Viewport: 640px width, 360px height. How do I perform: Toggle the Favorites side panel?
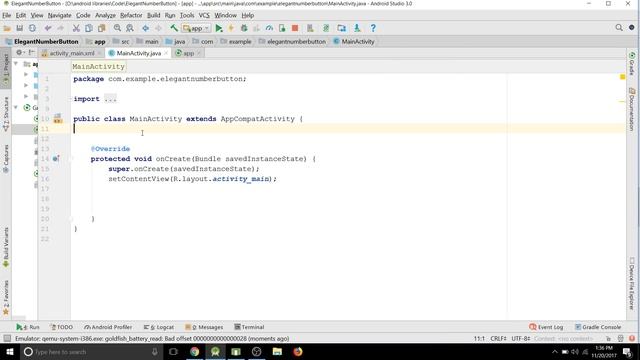(6, 298)
